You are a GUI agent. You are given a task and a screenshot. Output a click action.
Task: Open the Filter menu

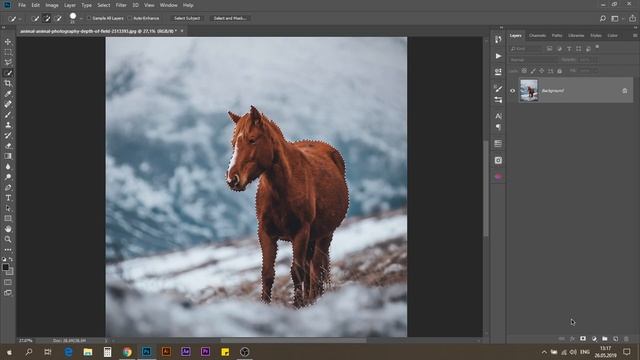tap(121, 5)
